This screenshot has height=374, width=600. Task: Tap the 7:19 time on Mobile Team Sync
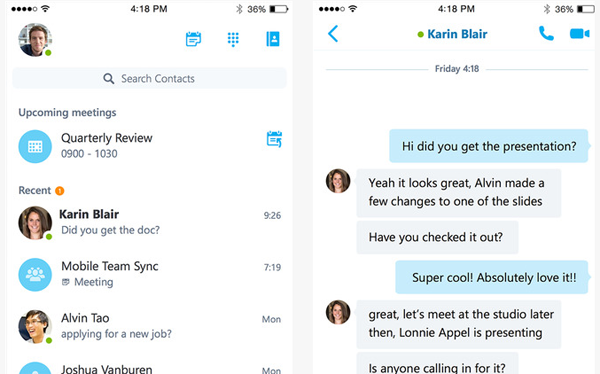(x=272, y=267)
